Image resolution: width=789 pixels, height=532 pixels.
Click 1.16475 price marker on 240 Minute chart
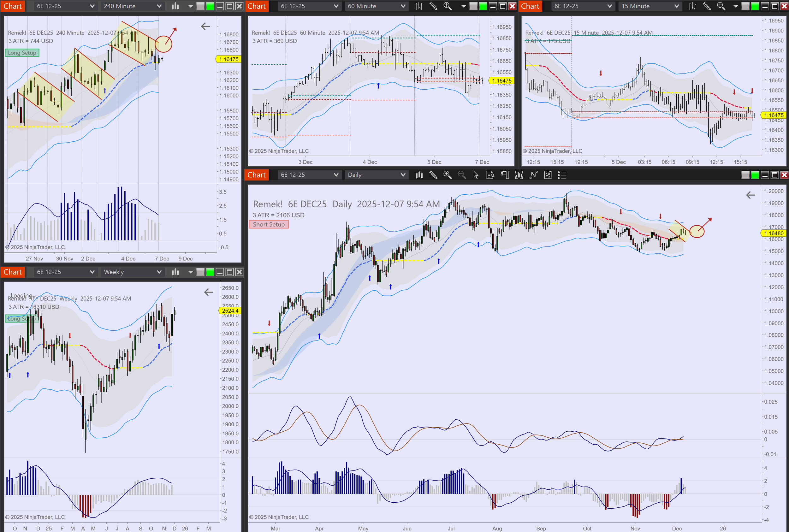(228, 59)
